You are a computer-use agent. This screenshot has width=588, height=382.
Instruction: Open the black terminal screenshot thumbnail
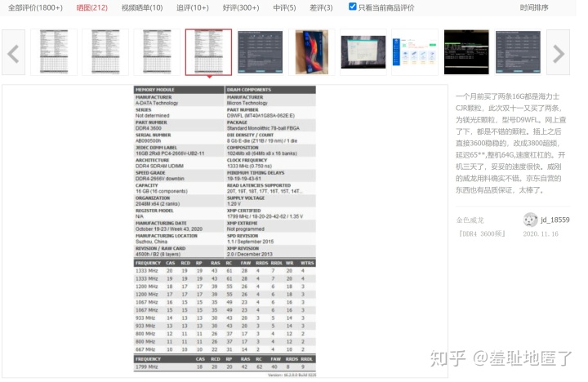(x=466, y=52)
